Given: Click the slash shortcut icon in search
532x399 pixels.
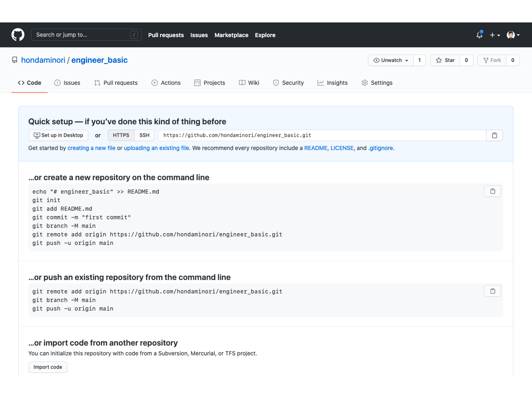Looking at the screenshot, I should [134, 35].
